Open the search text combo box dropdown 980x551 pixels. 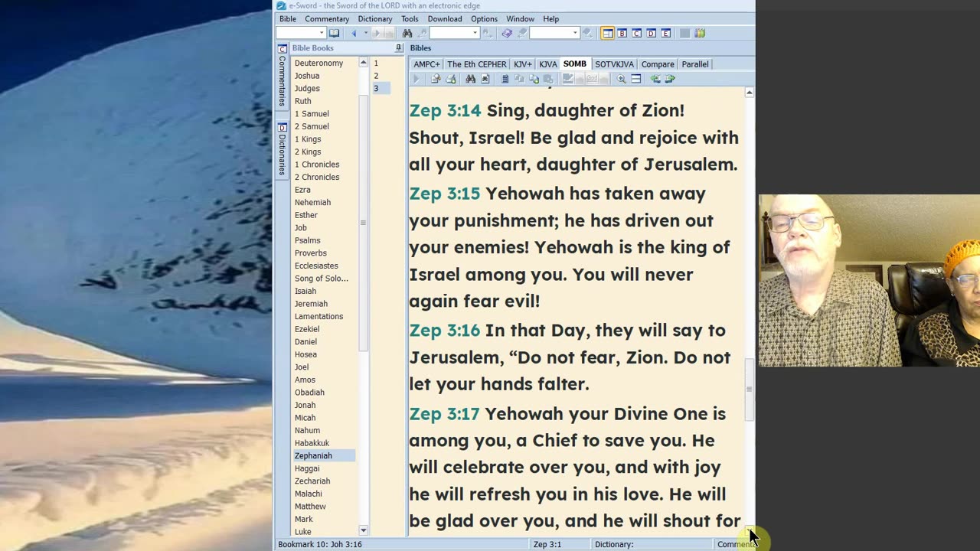coord(475,33)
